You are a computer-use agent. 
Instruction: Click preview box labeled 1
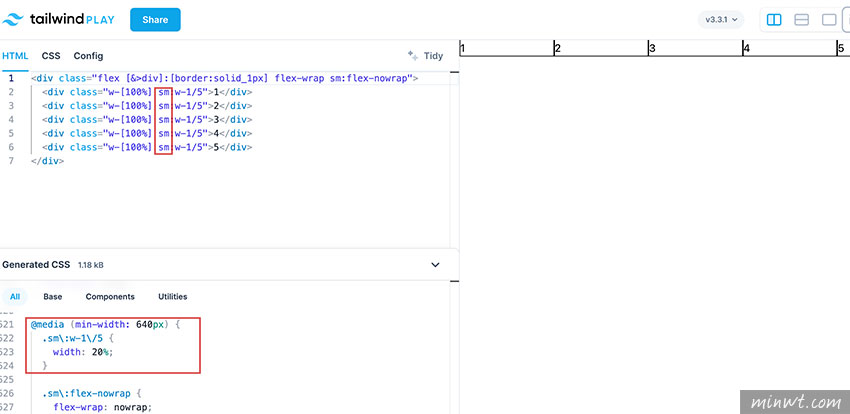506,48
